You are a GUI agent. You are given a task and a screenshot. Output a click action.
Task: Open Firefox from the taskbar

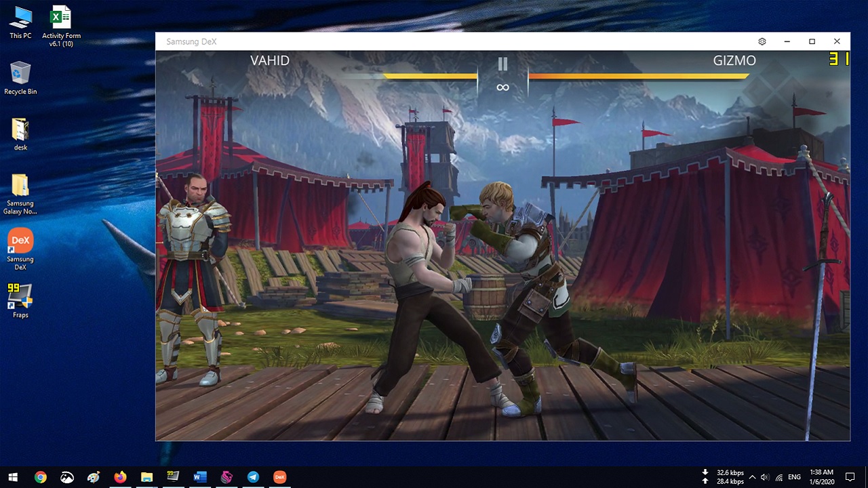[120, 477]
